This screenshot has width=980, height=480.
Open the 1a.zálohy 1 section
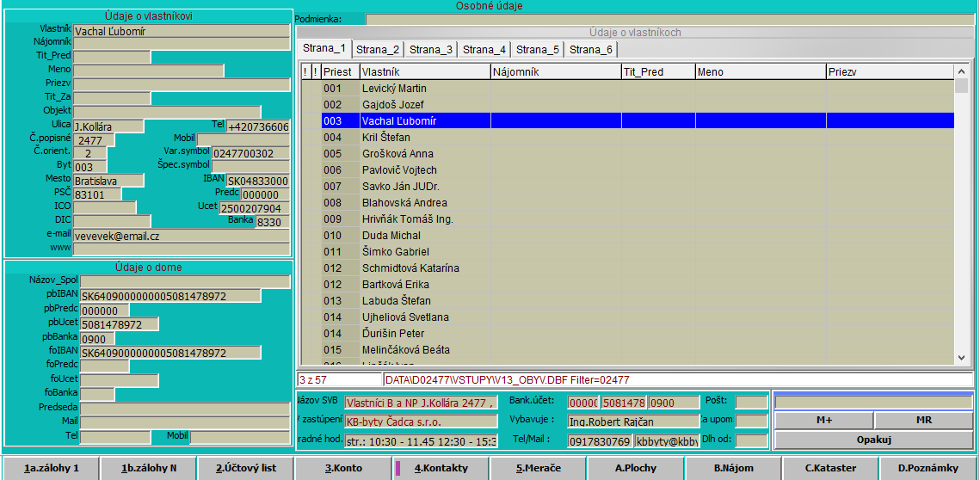coord(52,468)
